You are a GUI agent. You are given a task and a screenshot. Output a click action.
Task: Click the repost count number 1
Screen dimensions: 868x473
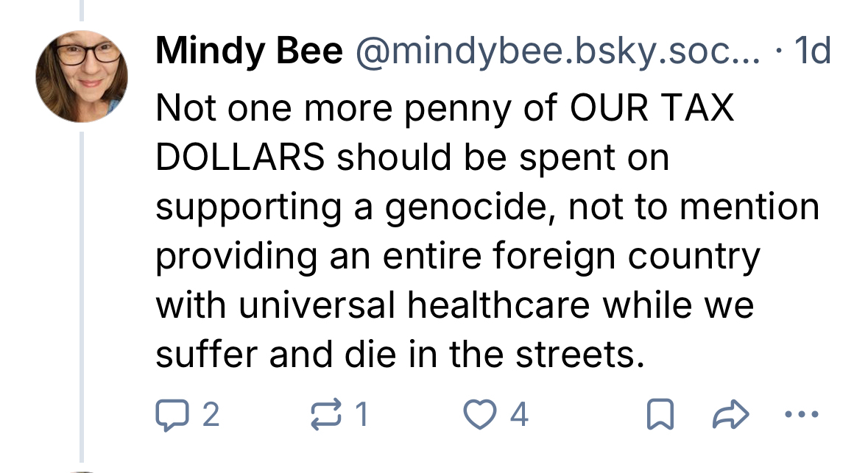[361, 416]
